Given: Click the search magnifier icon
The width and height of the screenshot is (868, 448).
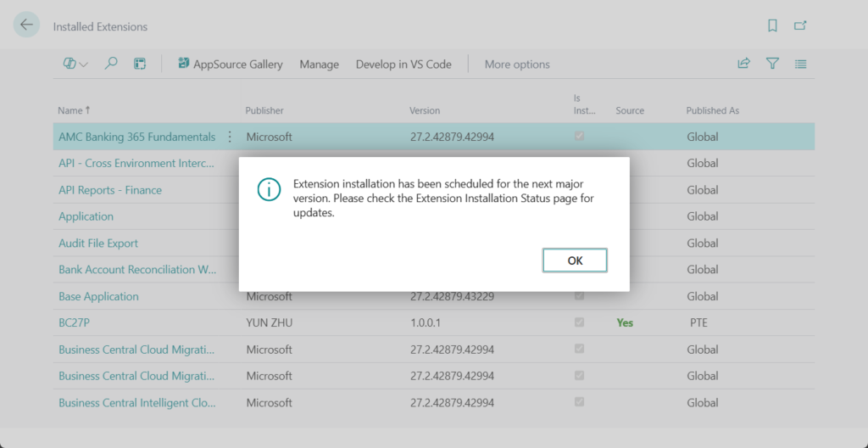Looking at the screenshot, I should [111, 64].
